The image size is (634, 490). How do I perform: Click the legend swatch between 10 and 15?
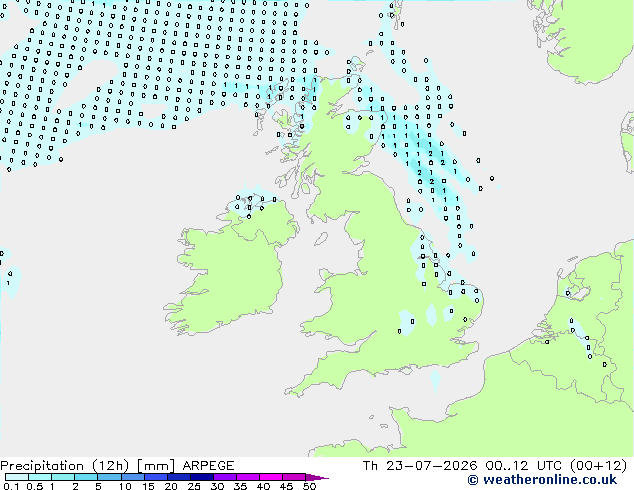tap(132, 477)
